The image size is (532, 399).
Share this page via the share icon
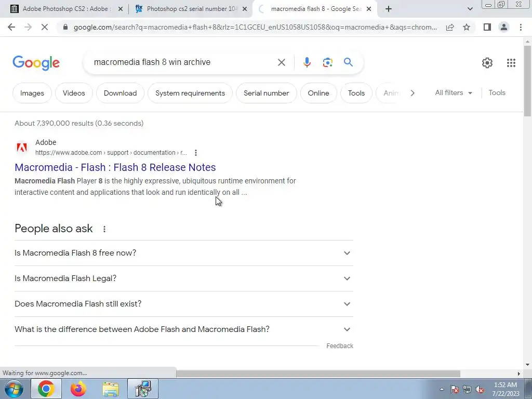450,27
